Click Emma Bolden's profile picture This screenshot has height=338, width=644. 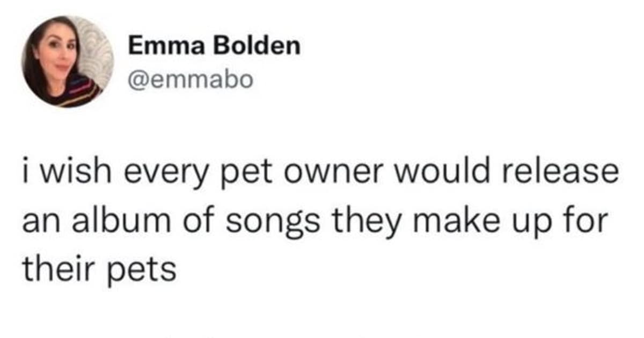68,62
